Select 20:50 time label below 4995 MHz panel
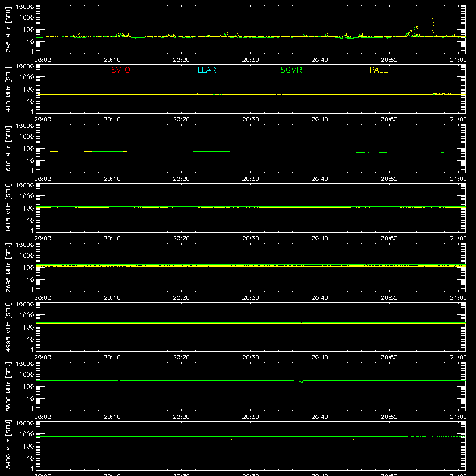 [389, 358]
